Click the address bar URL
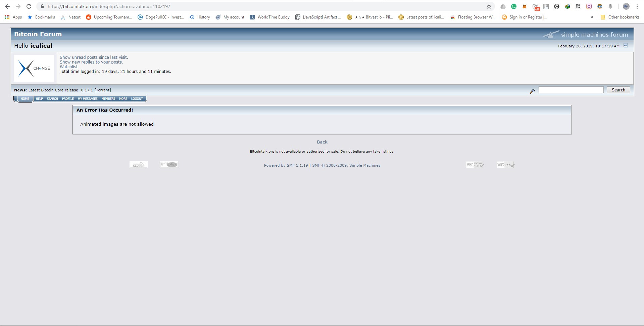The image size is (644, 326). point(109,6)
